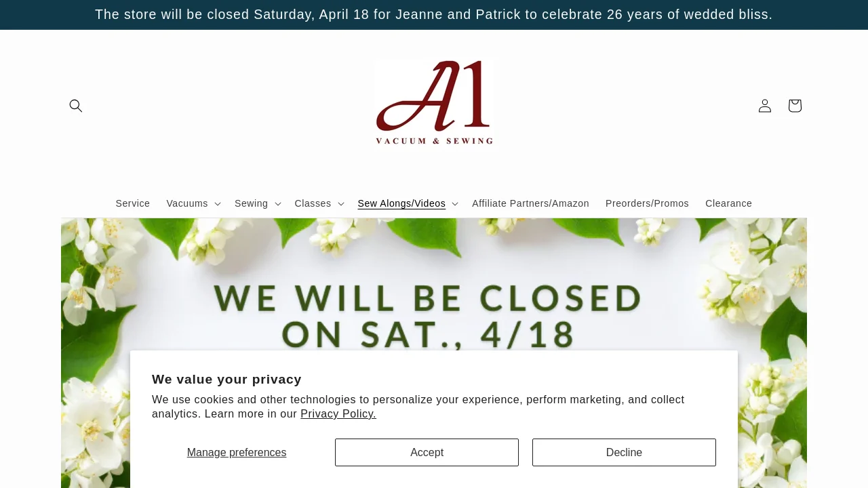Click the A1 Vacuum & Sewing logo
868x488 pixels.
point(434,102)
